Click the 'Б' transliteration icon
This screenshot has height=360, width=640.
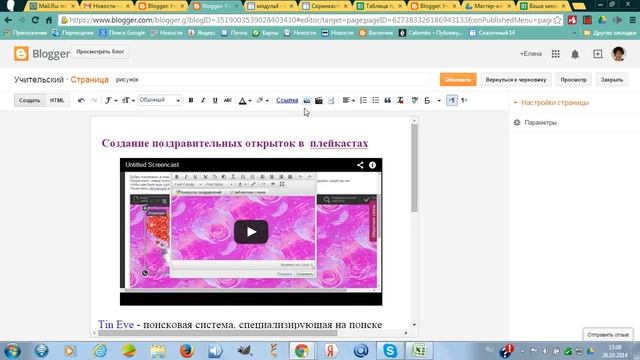tap(427, 100)
